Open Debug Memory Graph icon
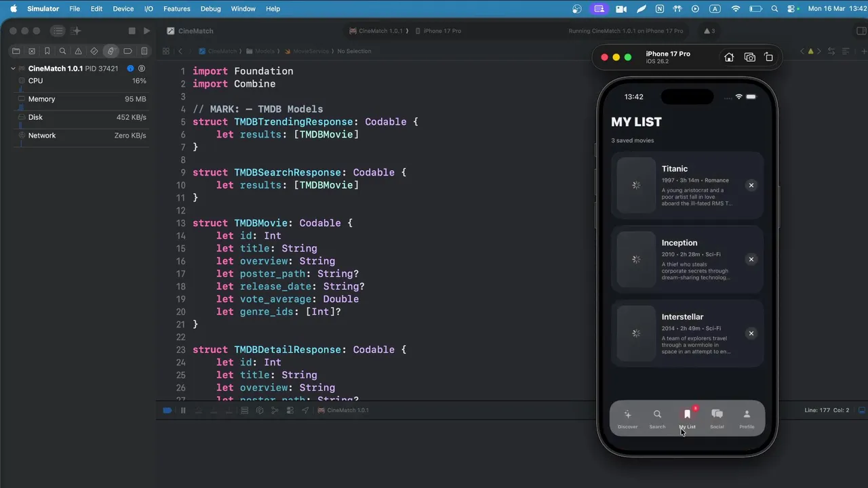Screen dimensions: 868x488 pos(259,410)
